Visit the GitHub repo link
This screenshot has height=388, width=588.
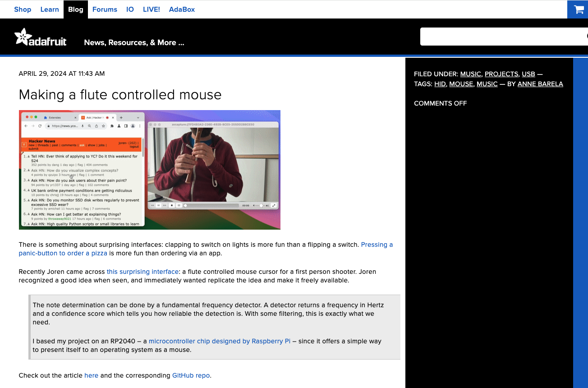pos(191,375)
